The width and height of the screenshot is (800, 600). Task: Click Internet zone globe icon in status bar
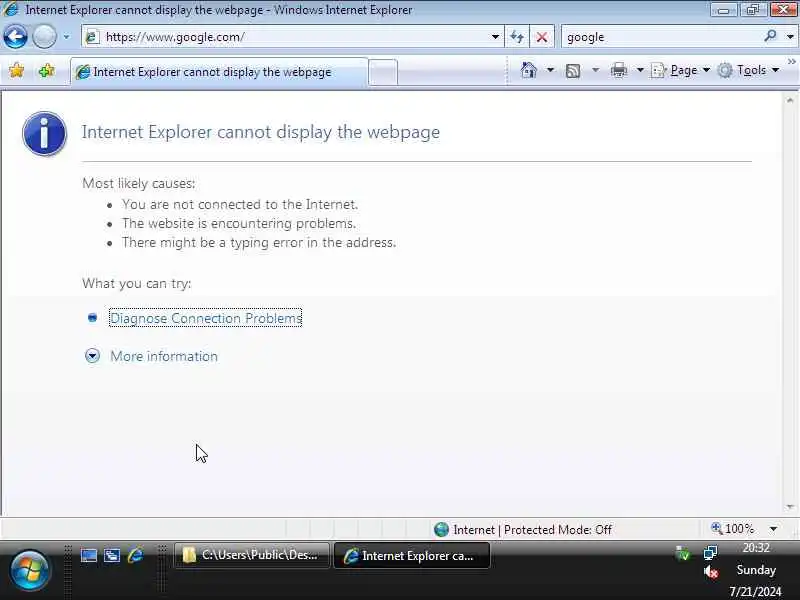(441, 530)
